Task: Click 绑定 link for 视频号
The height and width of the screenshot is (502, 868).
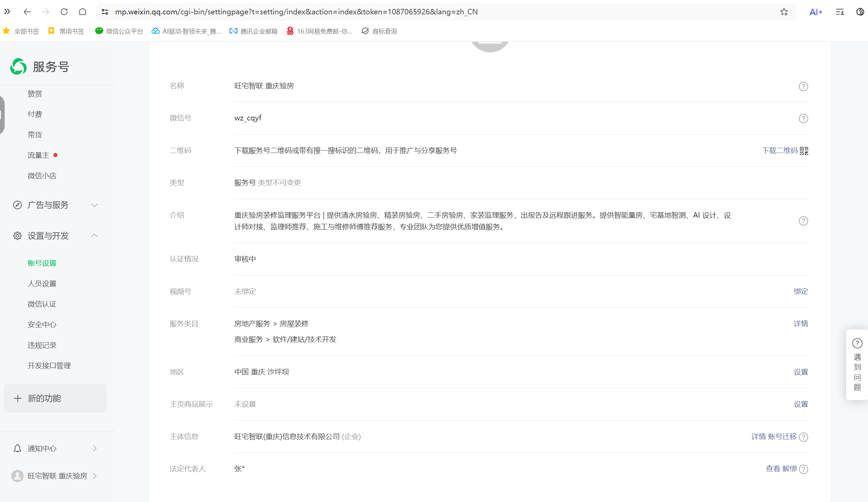Action: pyautogui.click(x=800, y=292)
